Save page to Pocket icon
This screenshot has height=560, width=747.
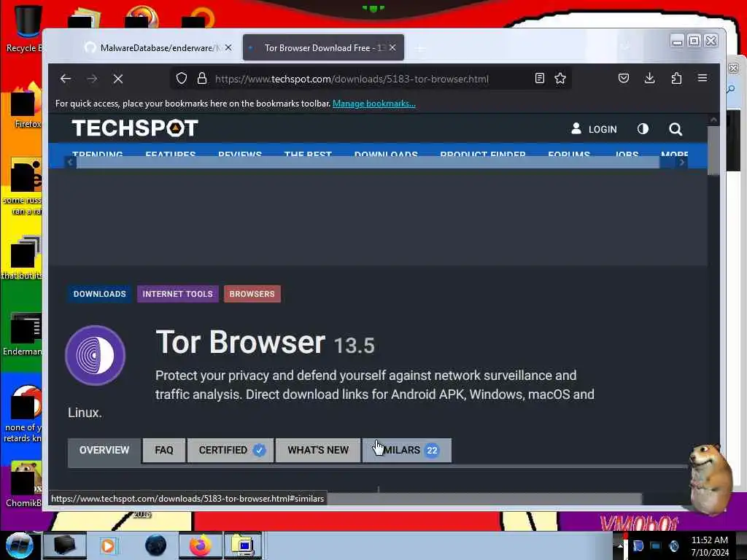624,78
